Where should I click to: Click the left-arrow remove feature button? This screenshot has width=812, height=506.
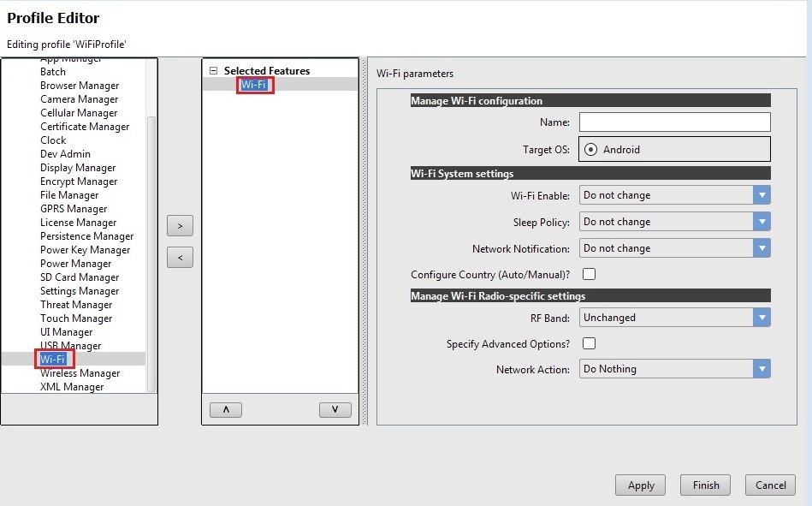tap(180, 257)
